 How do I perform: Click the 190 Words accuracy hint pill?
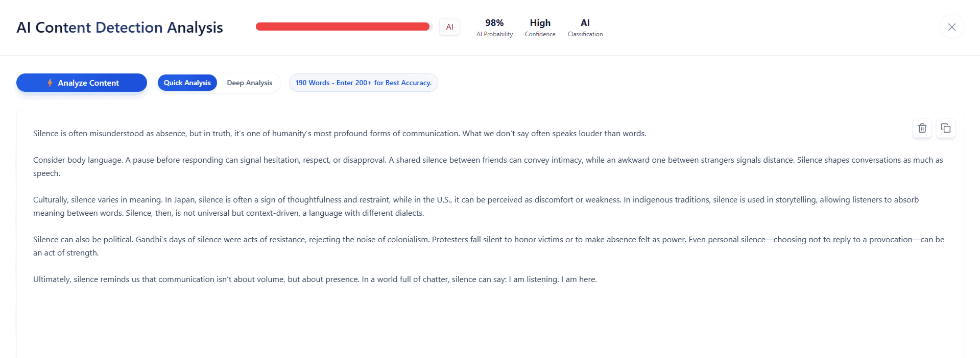364,83
